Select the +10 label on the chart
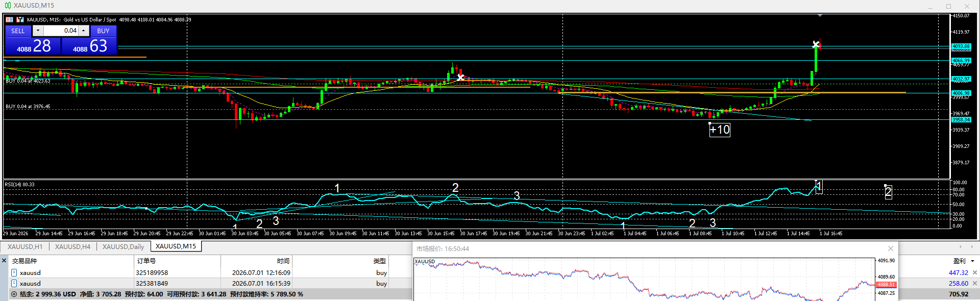The height and width of the screenshot is (301, 980). [x=720, y=130]
